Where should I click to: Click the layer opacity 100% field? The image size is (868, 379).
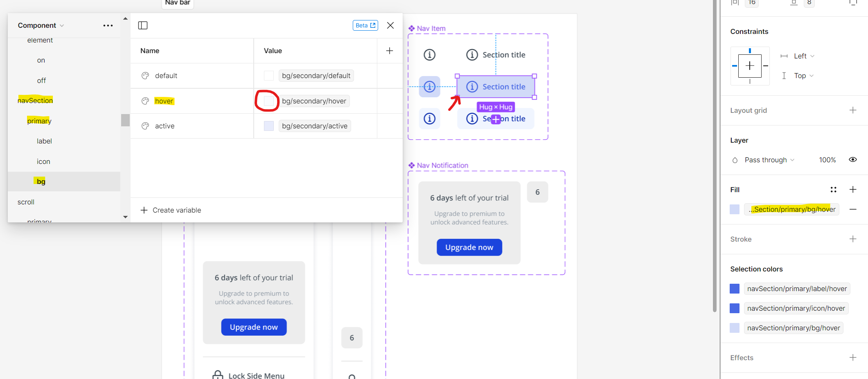[827, 160]
